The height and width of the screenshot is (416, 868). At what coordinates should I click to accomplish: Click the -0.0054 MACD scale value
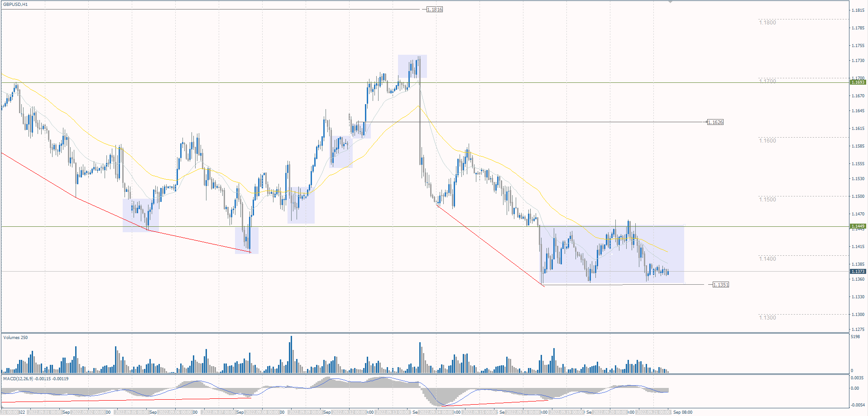857,405
